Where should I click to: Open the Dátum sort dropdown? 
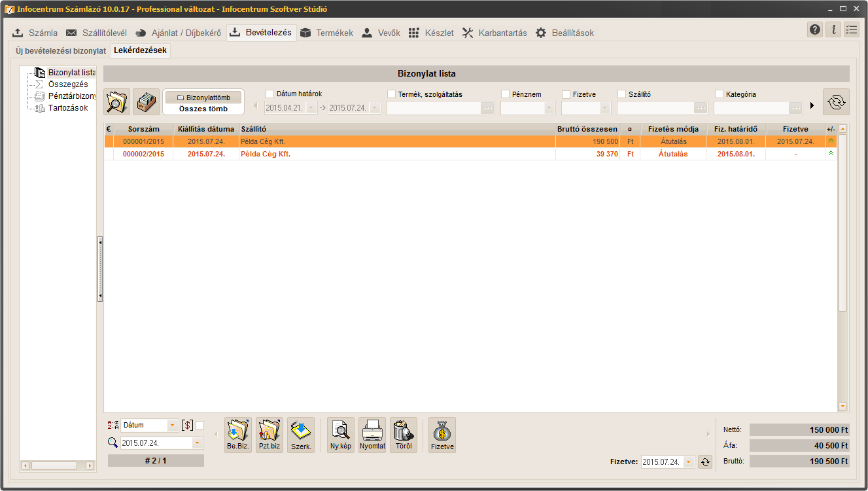(x=173, y=426)
